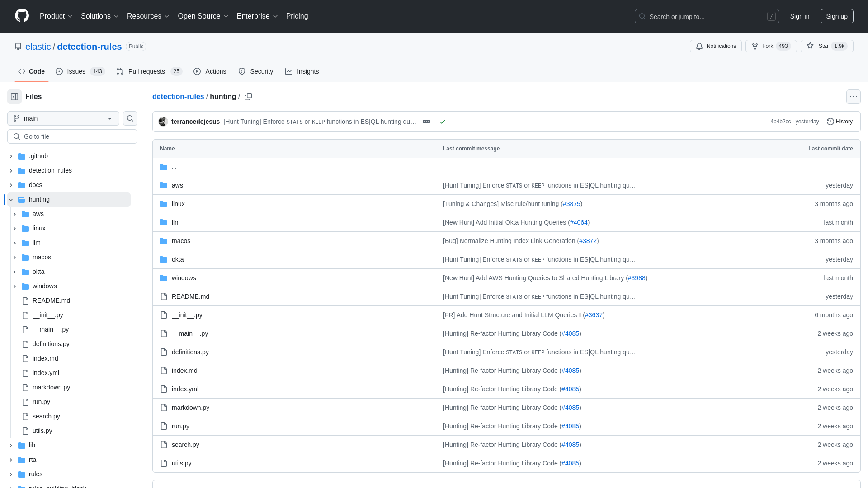
Task: Open commit hash 4b4b2cc
Action: tap(780, 122)
